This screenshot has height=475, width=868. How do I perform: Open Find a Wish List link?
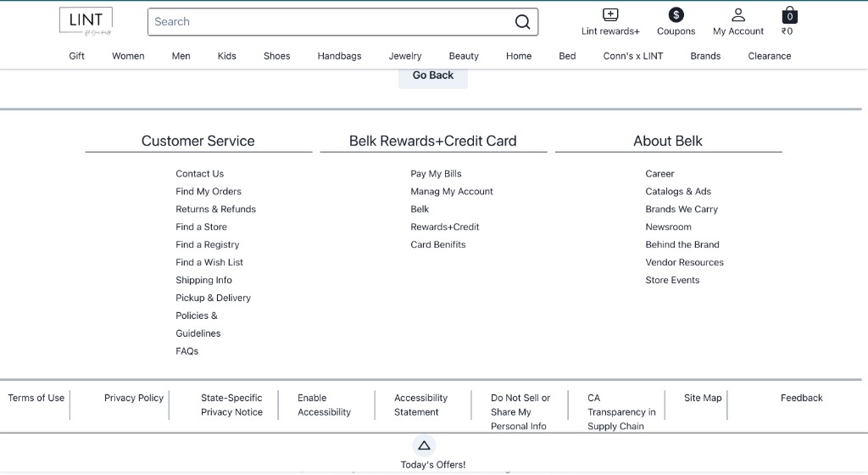click(x=209, y=262)
